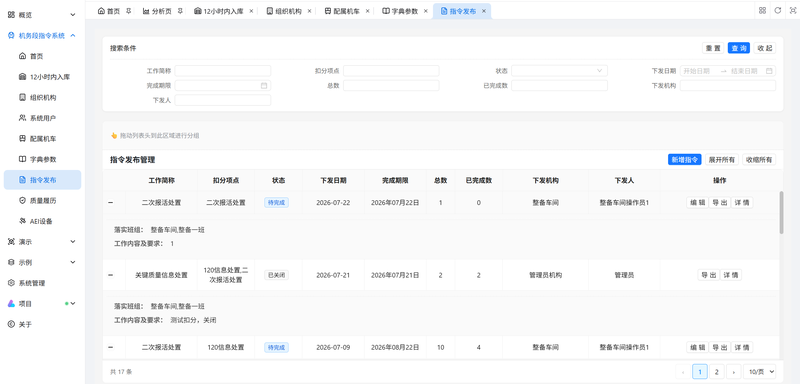Viewport: 800px width, 384px height.
Task: Switch to the 12小时内入库 tab
Action: pyautogui.click(x=219, y=11)
